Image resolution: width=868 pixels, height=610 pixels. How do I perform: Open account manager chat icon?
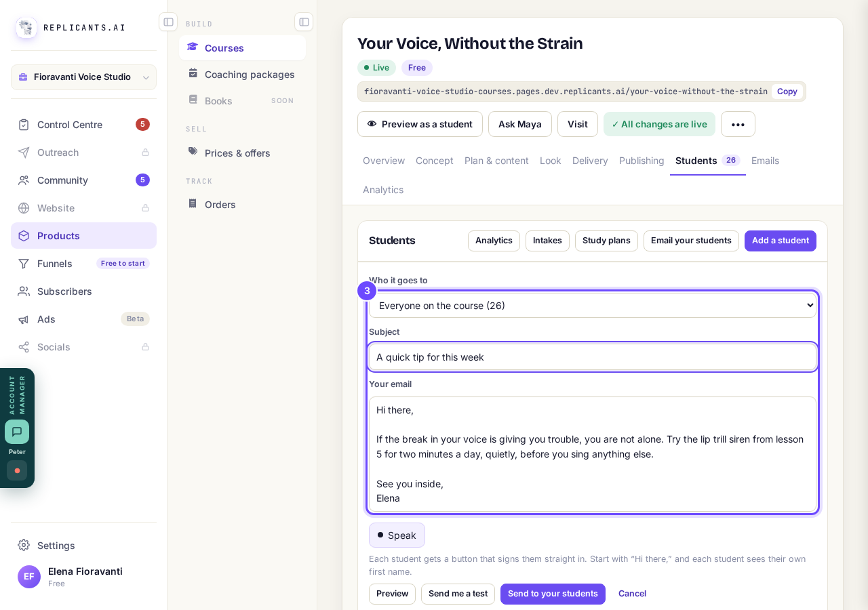pos(17,432)
